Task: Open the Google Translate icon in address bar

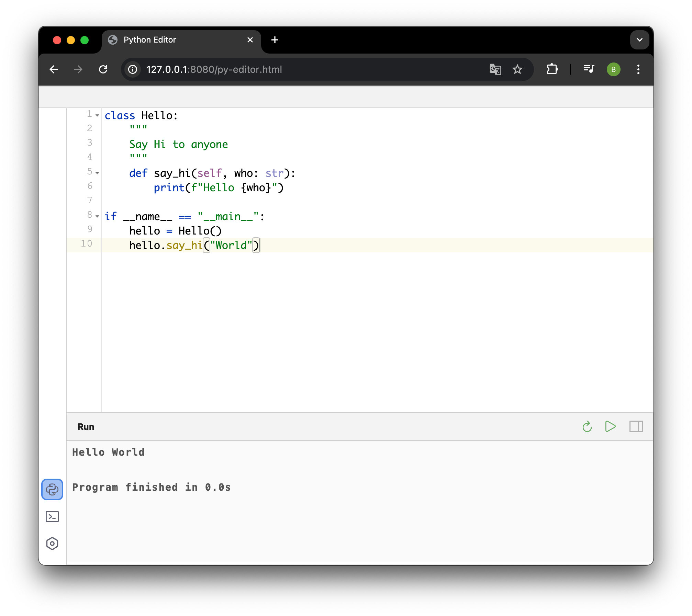Action: 495,69
